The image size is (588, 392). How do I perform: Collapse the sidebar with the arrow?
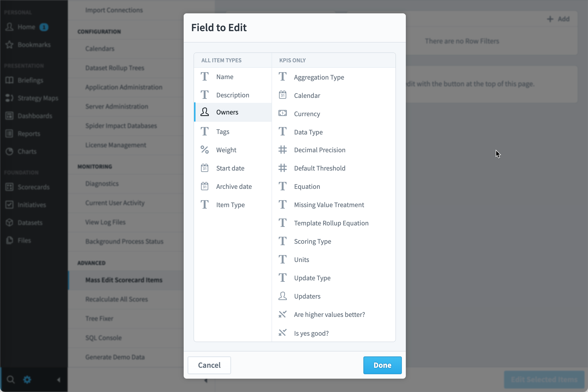[x=59, y=380]
